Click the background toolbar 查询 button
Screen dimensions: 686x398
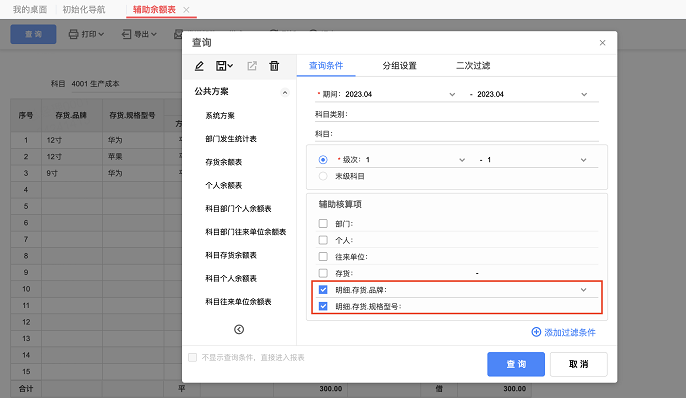(x=33, y=34)
